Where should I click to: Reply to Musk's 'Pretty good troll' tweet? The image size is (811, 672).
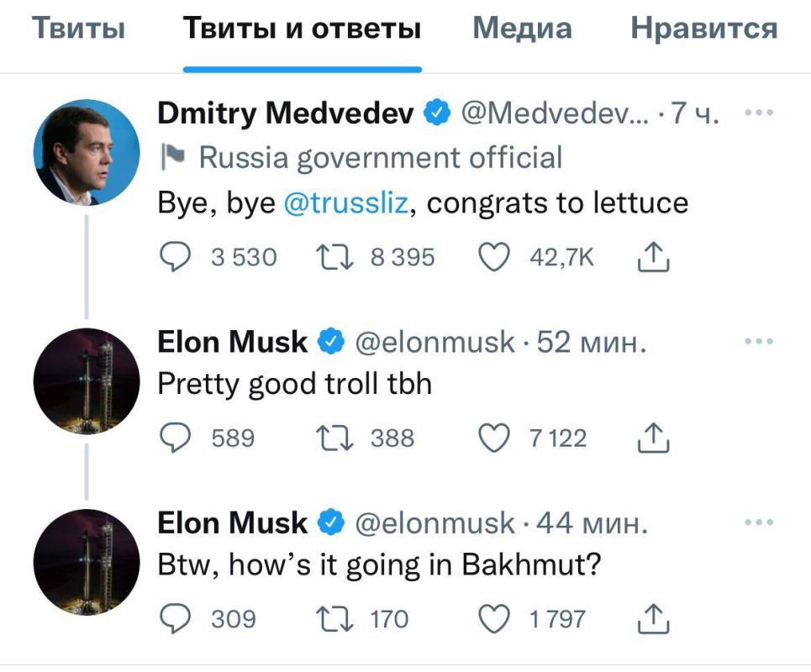pos(175,438)
